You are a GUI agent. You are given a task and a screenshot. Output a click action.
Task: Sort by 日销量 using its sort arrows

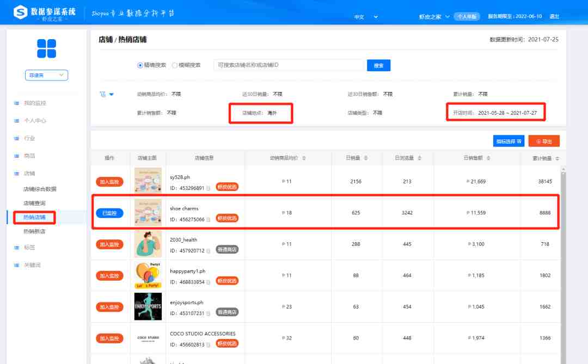(x=366, y=158)
